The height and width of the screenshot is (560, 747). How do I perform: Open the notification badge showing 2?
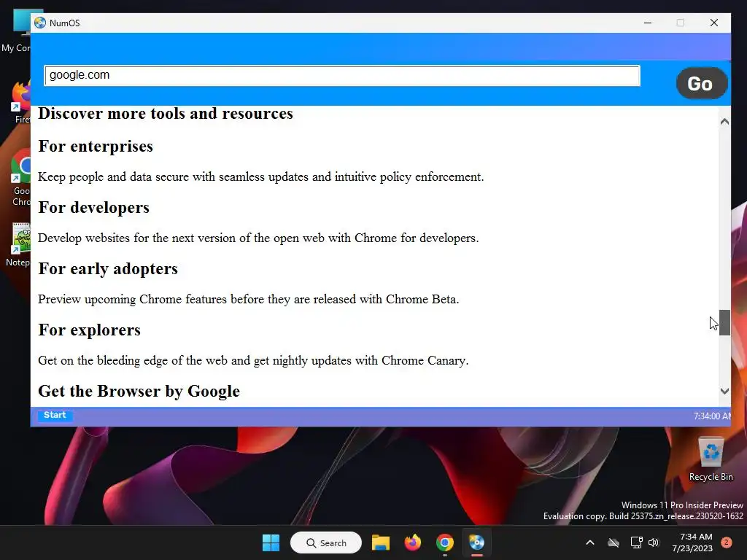727,542
